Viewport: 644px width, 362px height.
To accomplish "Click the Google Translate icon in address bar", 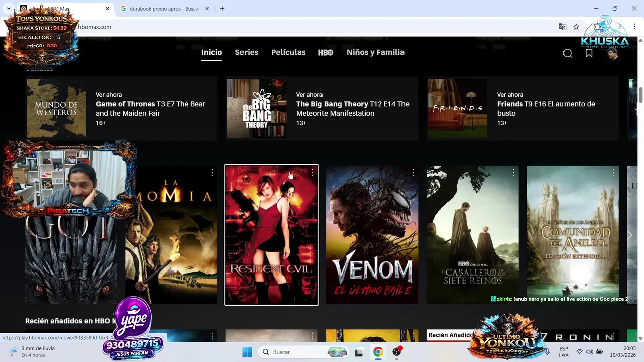I will click(562, 27).
